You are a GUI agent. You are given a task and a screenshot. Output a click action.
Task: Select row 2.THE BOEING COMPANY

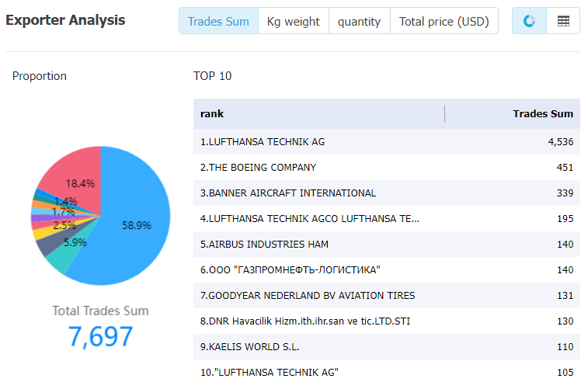387,167
